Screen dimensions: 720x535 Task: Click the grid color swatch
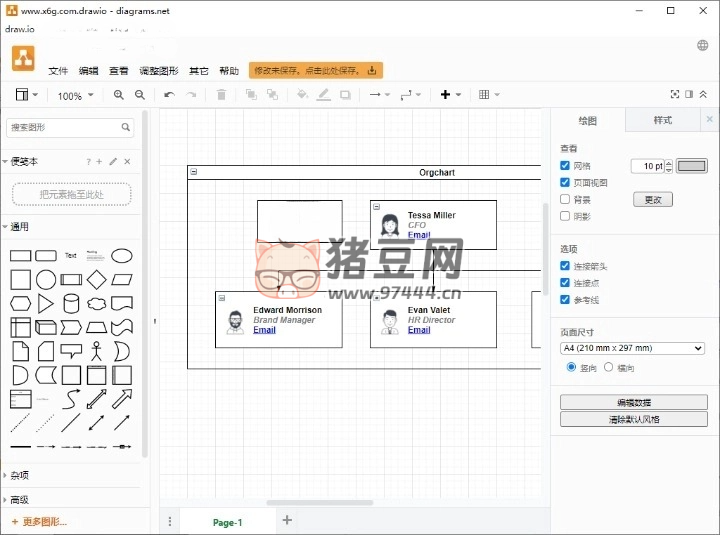(692, 166)
